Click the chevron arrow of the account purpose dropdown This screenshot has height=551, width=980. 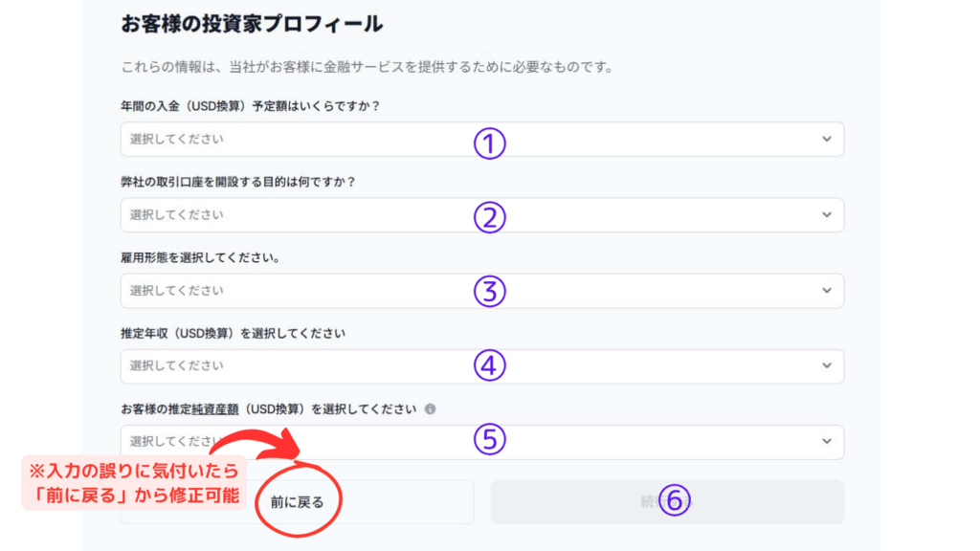tap(827, 215)
